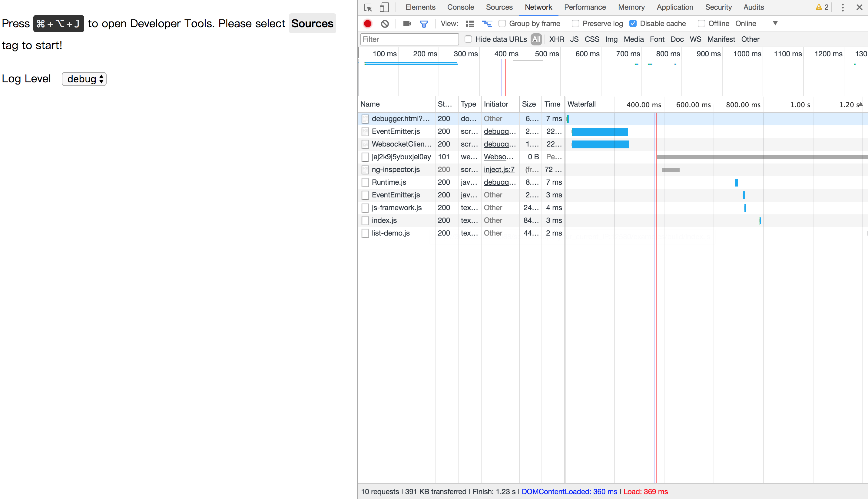Switch to the Console tab
868x499 pixels.
point(460,7)
